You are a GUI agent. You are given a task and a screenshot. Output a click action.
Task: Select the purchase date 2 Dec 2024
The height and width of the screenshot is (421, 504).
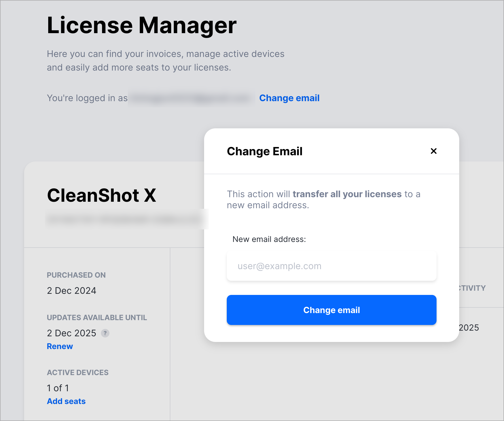[71, 291]
